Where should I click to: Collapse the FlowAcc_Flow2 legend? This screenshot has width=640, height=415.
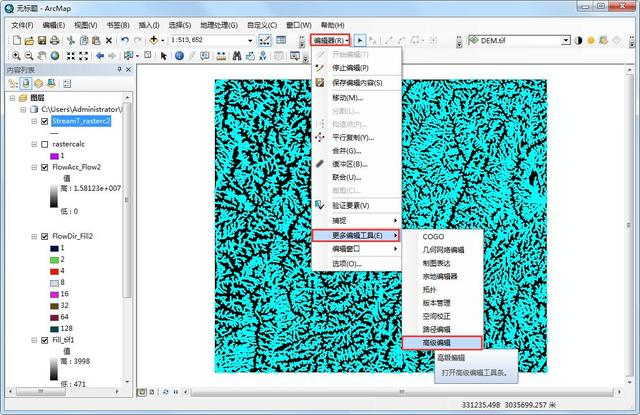(34, 167)
